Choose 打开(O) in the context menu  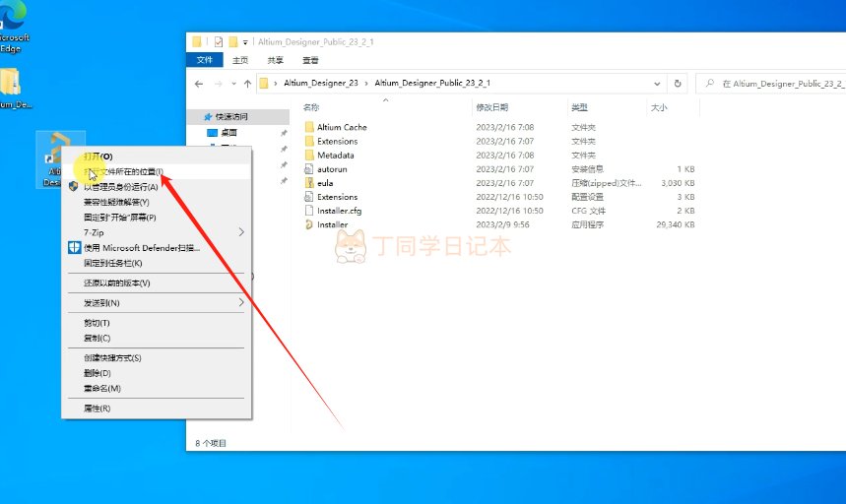pyautogui.click(x=157, y=157)
